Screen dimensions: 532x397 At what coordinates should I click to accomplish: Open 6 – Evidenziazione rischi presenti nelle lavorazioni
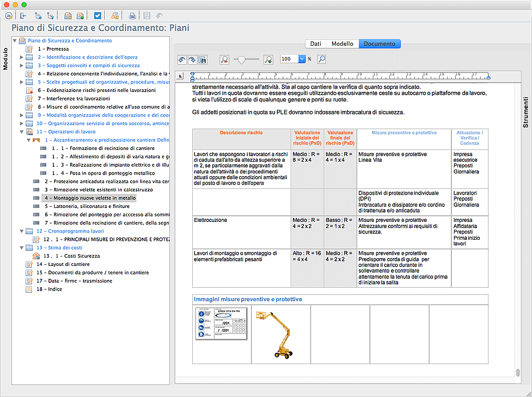(x=97, y=90)
